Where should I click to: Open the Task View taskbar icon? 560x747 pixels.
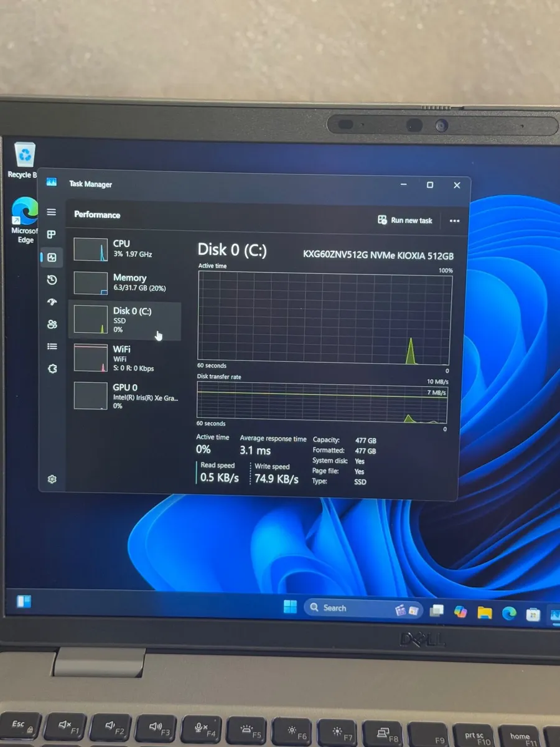tap(437, 611)
